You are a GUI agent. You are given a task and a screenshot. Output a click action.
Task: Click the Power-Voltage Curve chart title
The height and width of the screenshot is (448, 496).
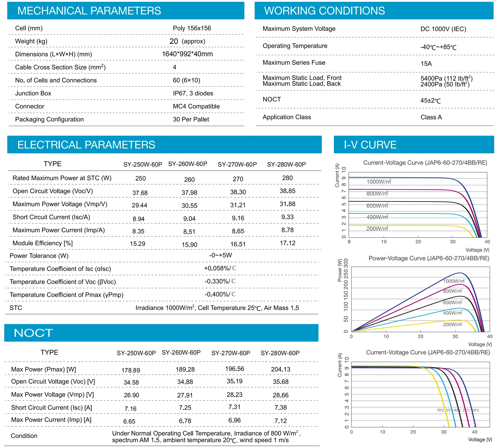coord(429,258)
